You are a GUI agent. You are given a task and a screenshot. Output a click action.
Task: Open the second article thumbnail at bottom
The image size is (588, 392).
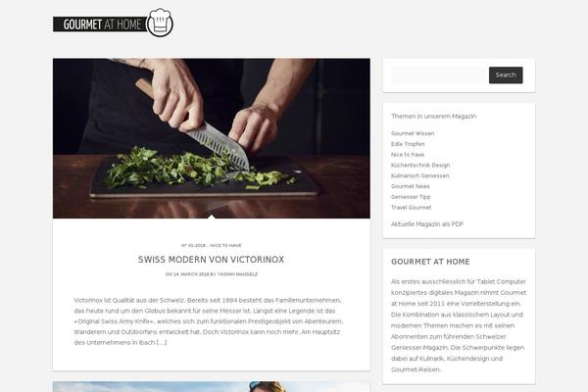coord(212,387)
